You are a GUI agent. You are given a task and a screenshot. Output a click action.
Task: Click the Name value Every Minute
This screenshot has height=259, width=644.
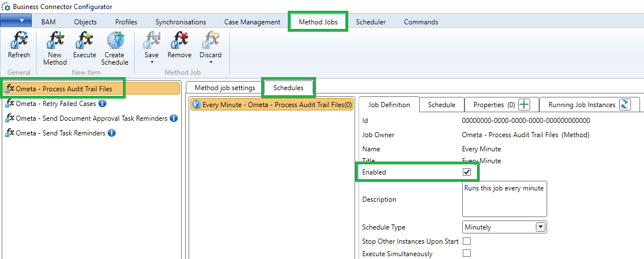(481, 149)
